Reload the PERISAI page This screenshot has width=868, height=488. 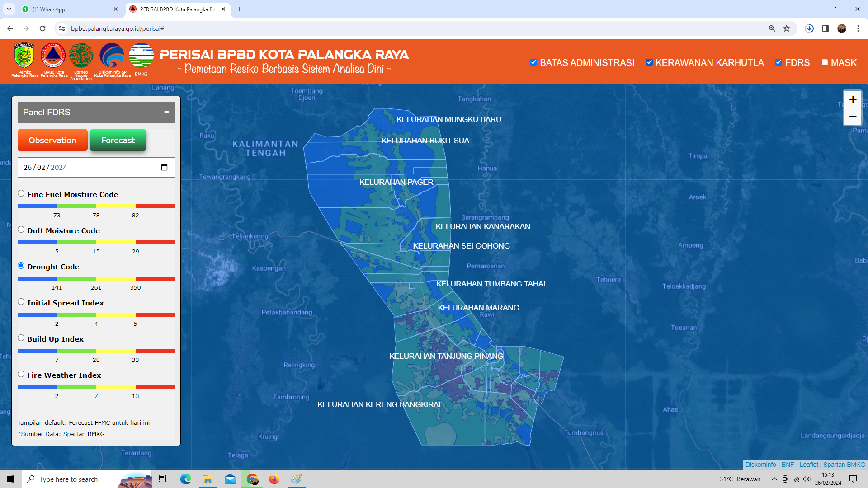42,28
